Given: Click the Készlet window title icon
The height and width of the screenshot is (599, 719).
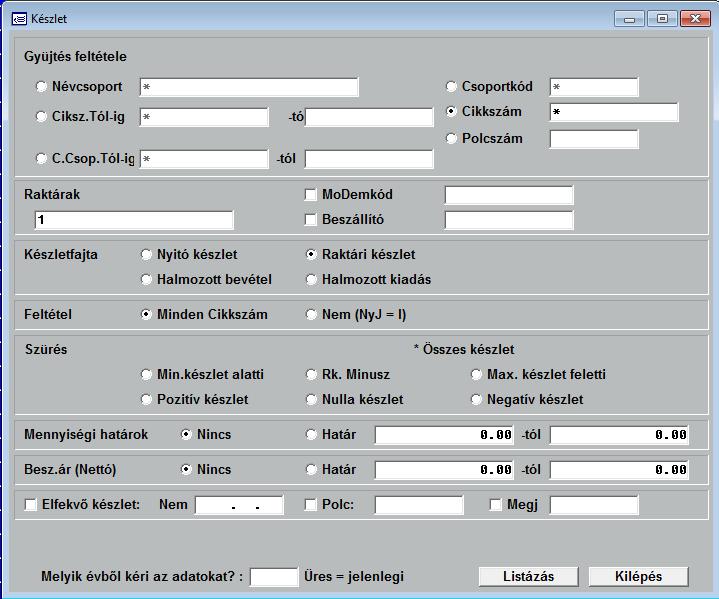Looking at the screenshot, I should (x=19, y=19).
